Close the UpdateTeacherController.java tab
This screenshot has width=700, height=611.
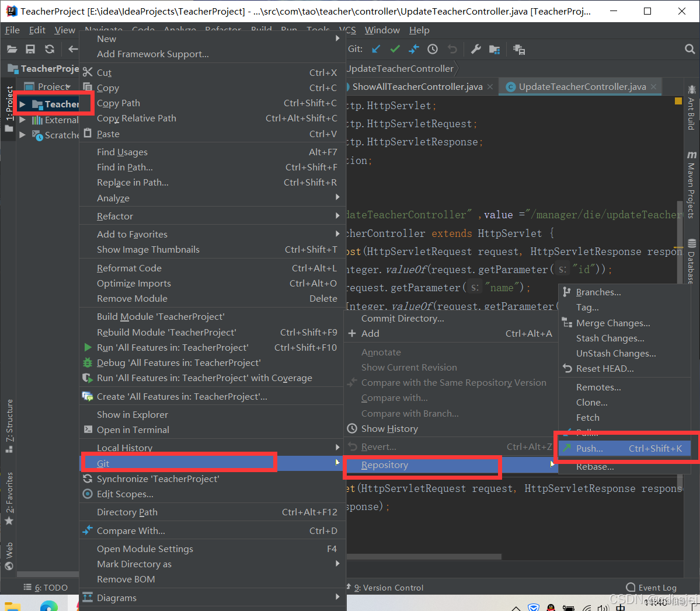(x=653, y=86)
